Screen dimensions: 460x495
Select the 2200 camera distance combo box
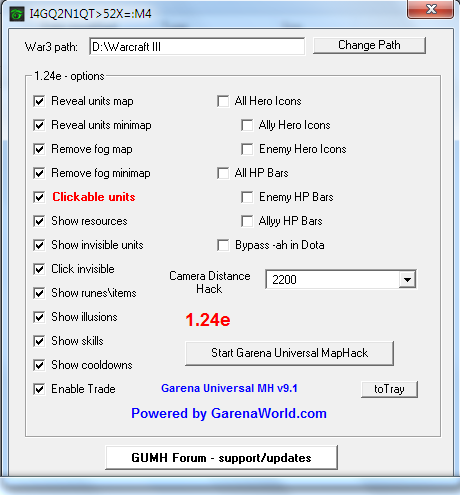click(x=341, y=279)
